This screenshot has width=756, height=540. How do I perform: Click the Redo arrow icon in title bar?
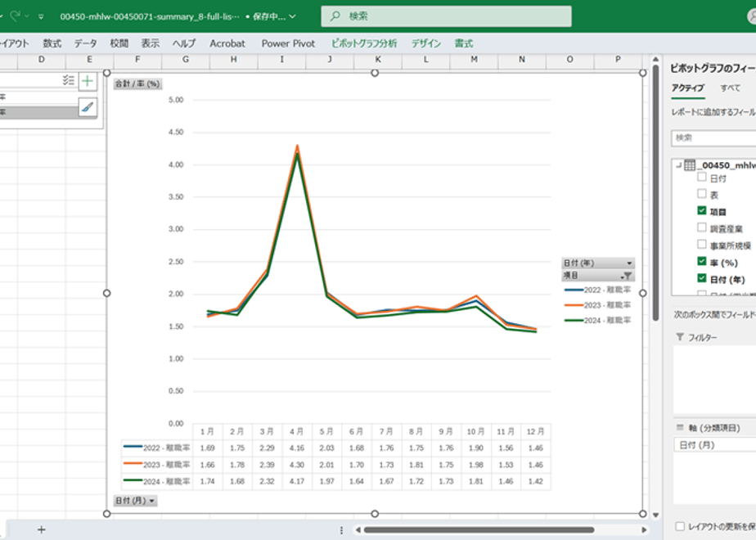[16, 16]
